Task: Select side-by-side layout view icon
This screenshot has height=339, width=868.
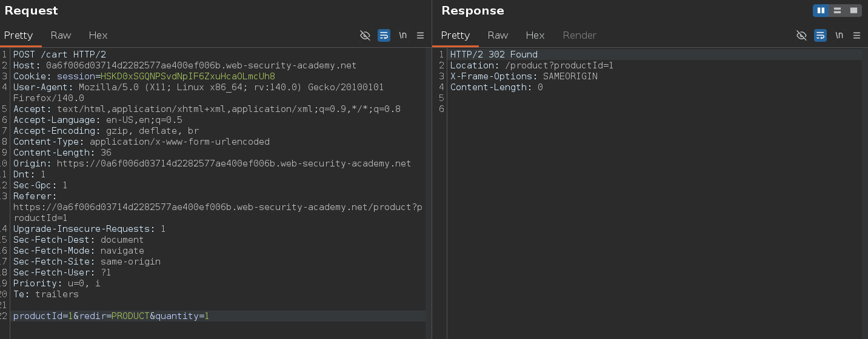Action: tap(821, 10)
